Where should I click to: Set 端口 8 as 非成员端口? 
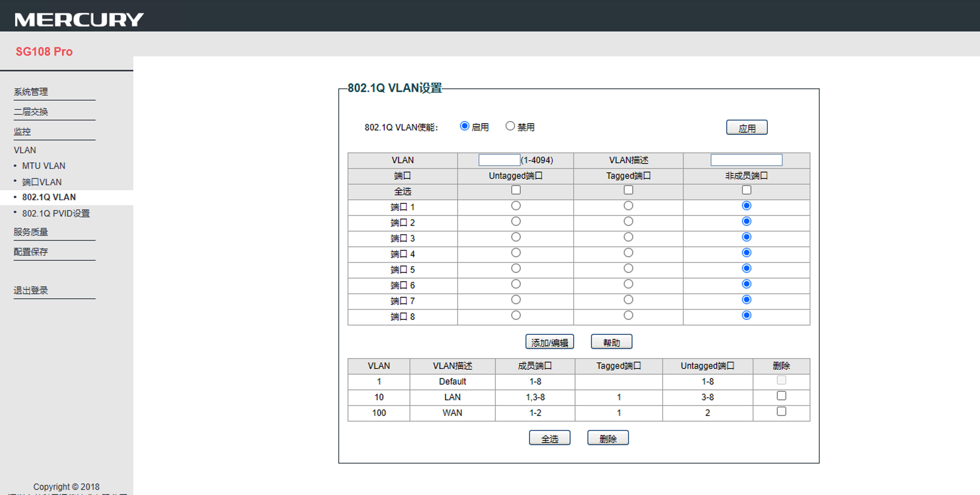click(x=747, y=316)
